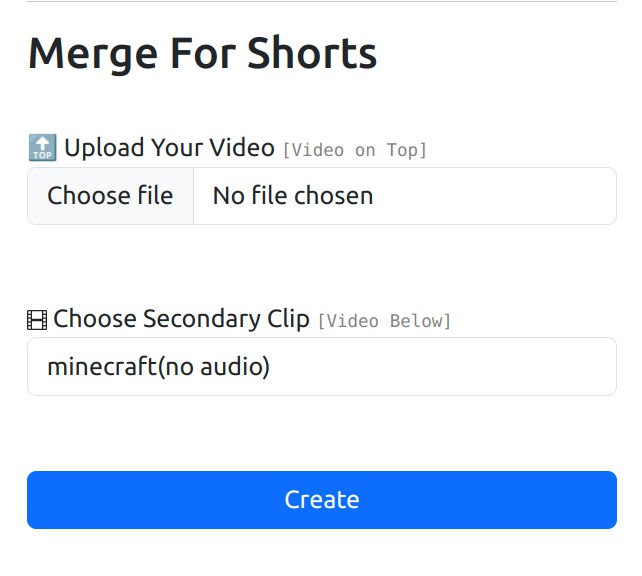642x576 pixels.
Task: Click the word 'Secondary' in clip label
Action: coord(201,320)
